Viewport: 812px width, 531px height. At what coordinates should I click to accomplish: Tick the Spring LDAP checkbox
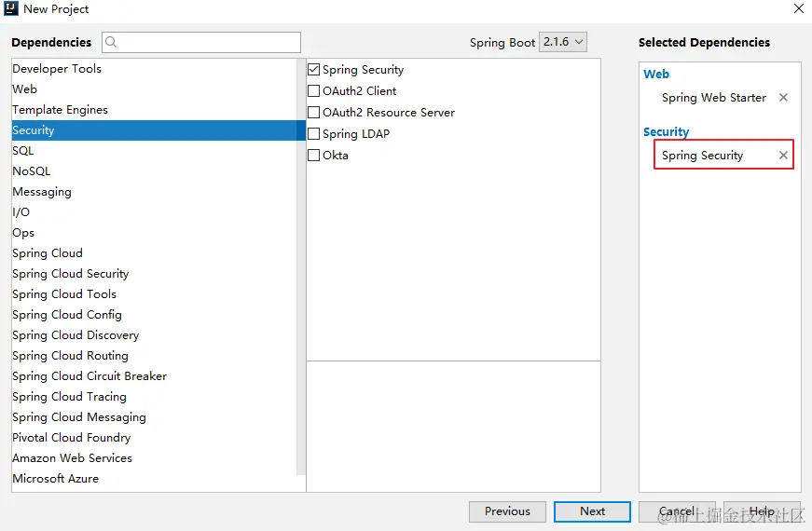pos(313,133)
